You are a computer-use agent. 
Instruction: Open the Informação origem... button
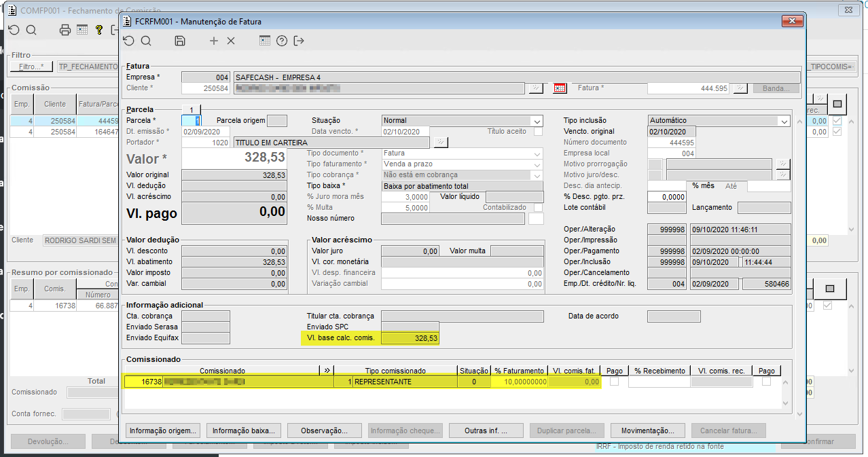pos(163,431)
